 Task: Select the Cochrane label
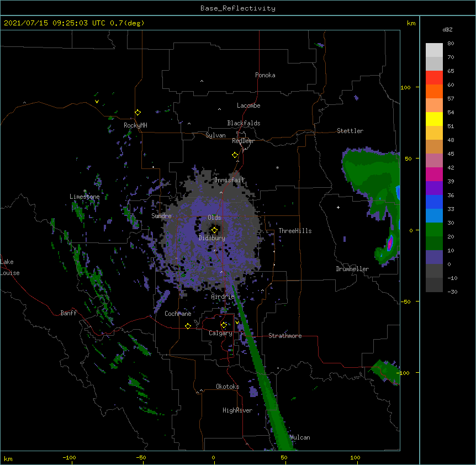178,314
